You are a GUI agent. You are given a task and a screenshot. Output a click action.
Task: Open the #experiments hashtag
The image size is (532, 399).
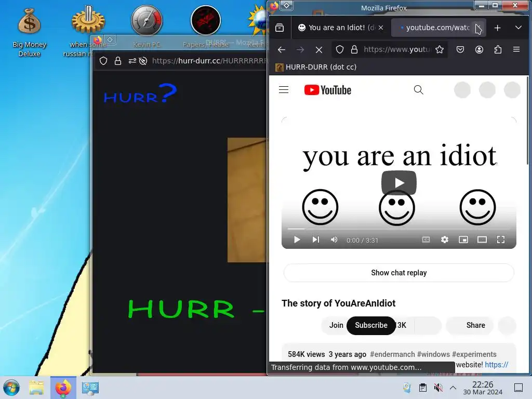pyautogui.click(x=474, y=354)
